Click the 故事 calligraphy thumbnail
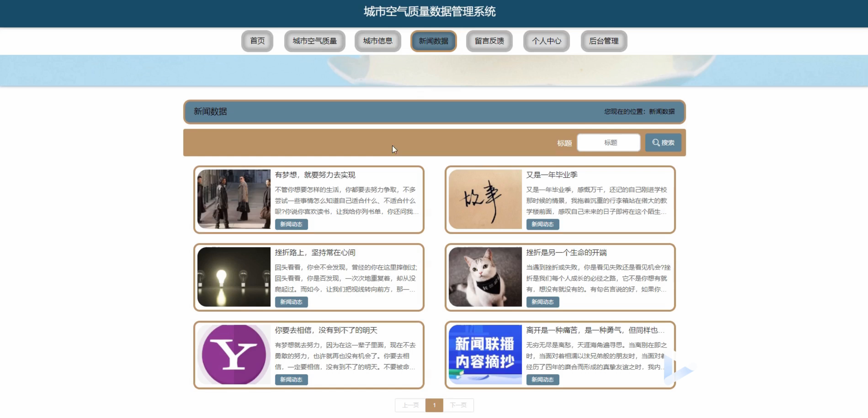 pyautogui.click(x=485, y=199)
